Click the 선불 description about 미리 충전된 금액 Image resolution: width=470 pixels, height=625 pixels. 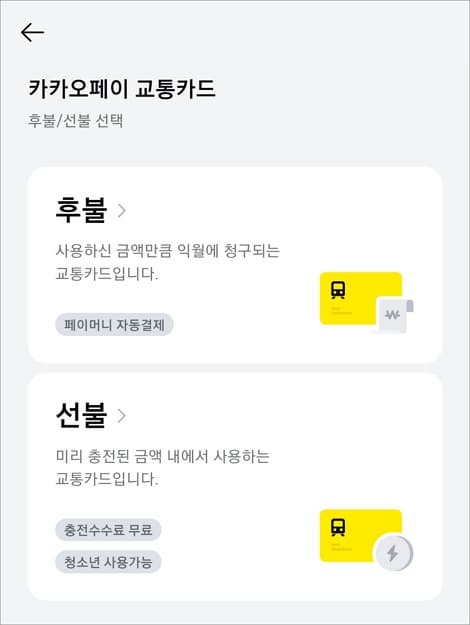click(x=163, y=468)
